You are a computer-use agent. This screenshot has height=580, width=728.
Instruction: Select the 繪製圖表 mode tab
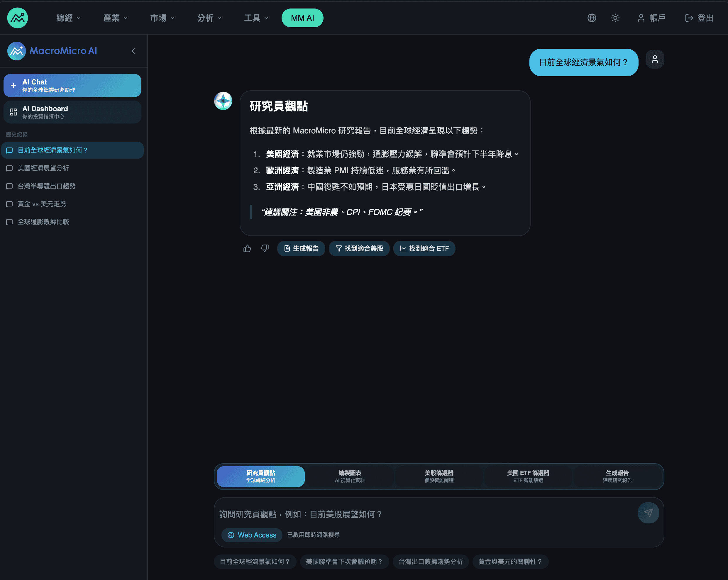(x=350, y=476)
